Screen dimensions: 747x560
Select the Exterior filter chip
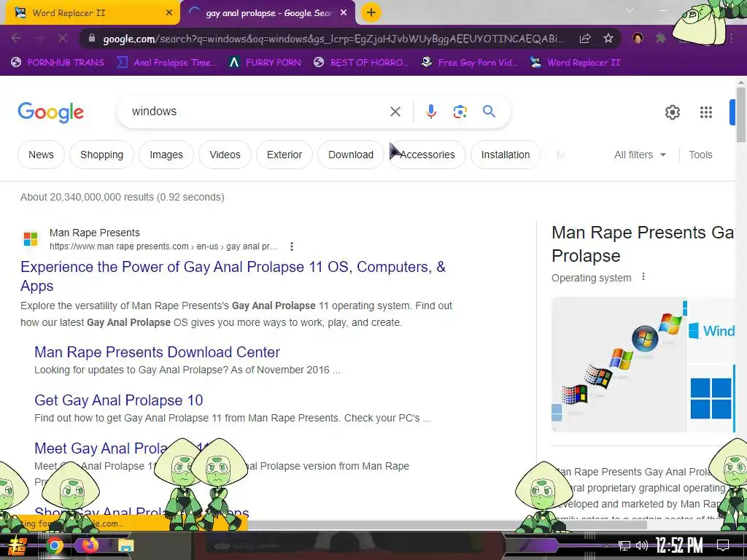click(285, 155)
